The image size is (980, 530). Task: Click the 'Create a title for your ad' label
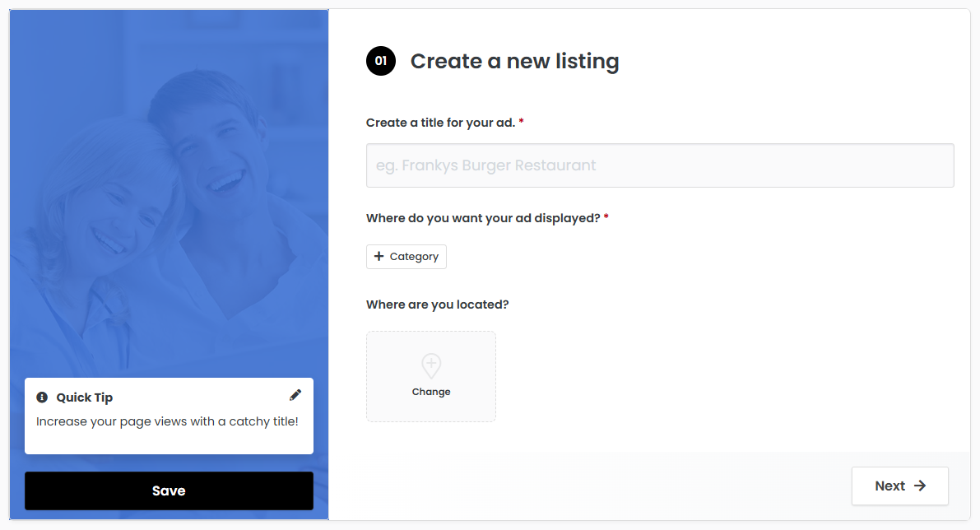pos(440,123)
